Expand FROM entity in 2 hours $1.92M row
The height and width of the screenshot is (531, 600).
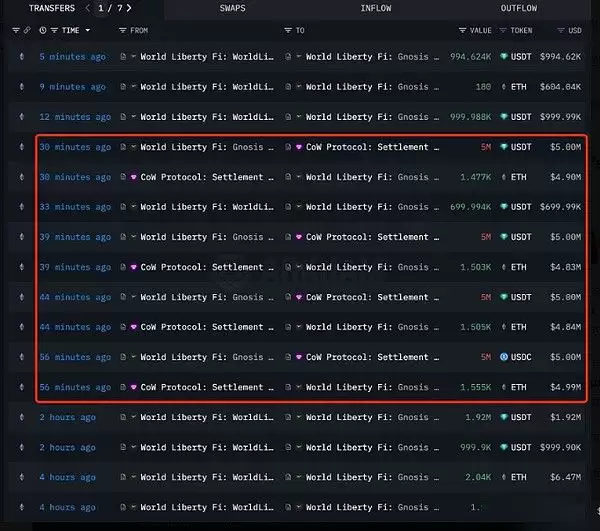tap(134, 417)
